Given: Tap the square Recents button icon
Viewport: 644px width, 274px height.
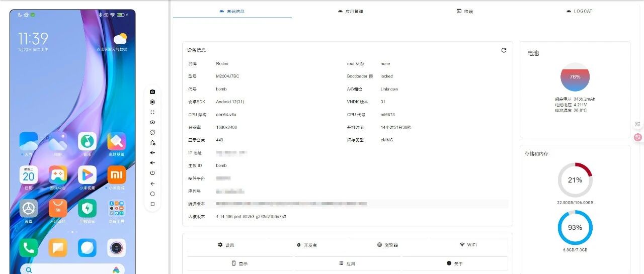Looking at the screenshot, I should (x=152, y=204).
